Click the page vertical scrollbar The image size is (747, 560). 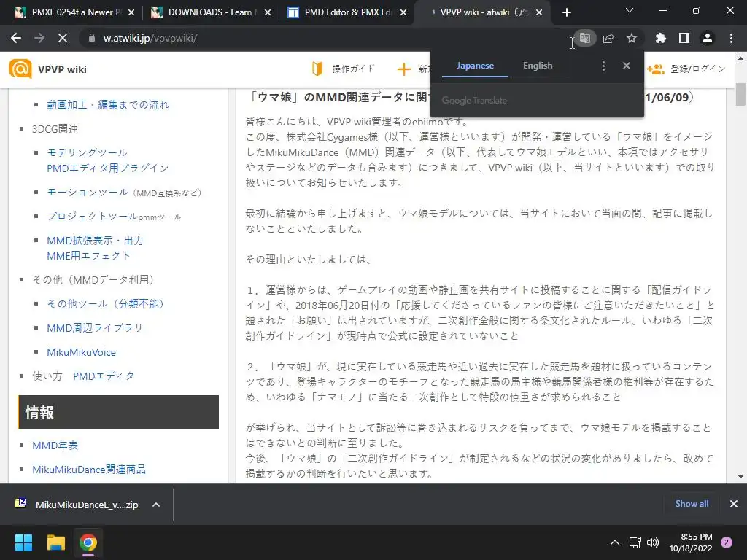pos(740,94)
